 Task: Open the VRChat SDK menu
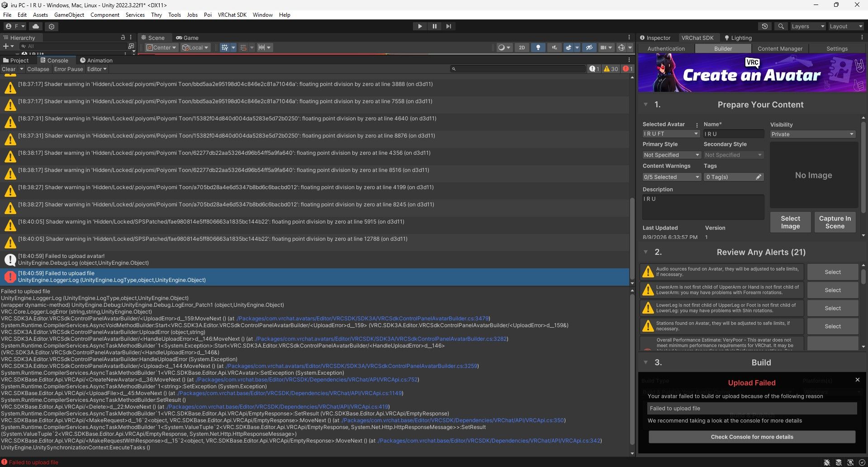coord(232,15)
